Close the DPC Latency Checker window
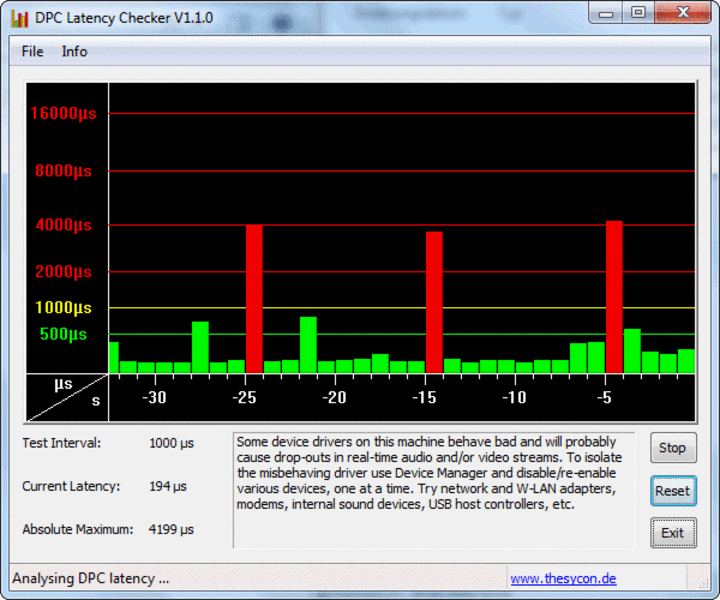 pos(683,13)
